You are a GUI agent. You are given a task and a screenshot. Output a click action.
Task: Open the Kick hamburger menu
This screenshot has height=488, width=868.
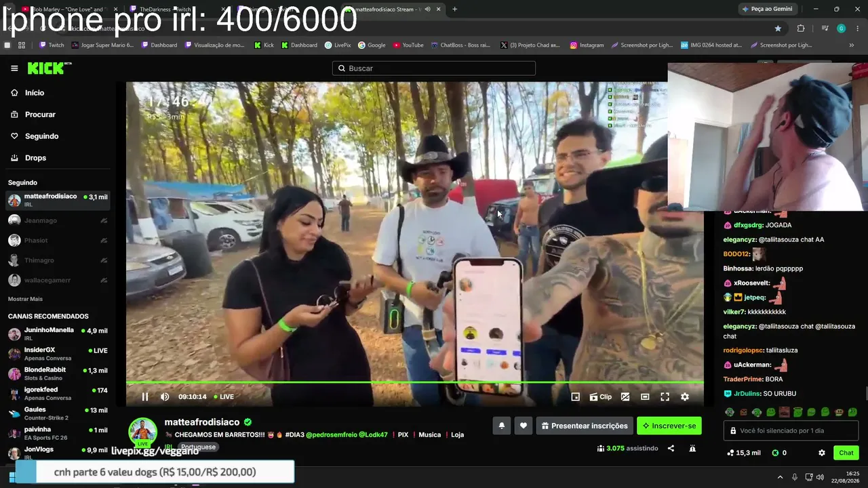pos(14,68)
